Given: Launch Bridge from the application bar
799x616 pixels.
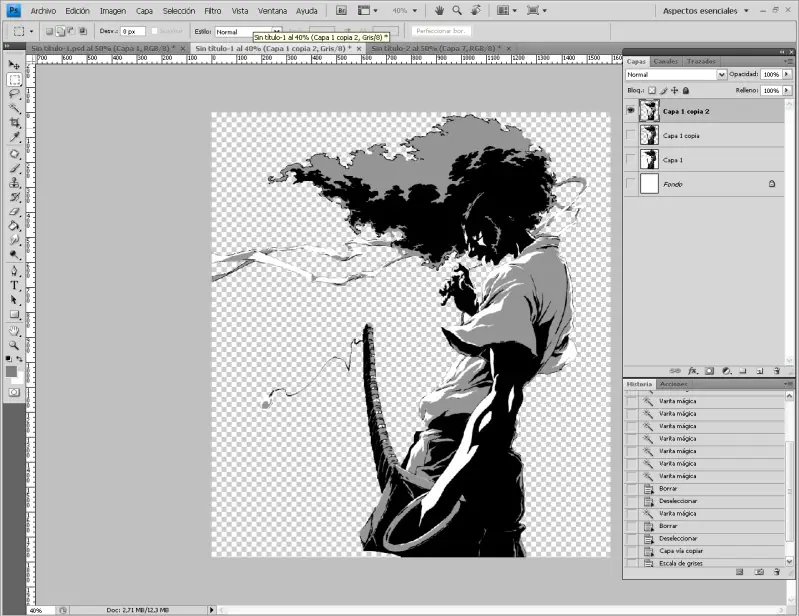Looking at the screenshot, I should click(342, 10).
